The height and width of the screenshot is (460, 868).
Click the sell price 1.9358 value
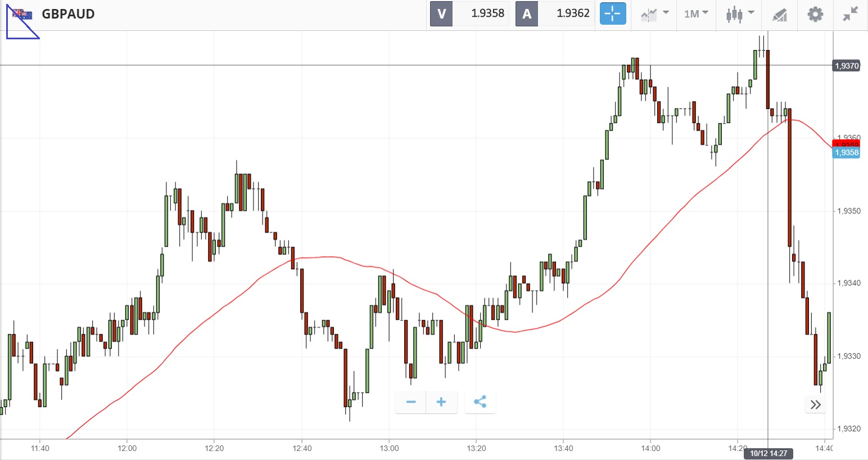pyautogui.click(x=487, y=14)
